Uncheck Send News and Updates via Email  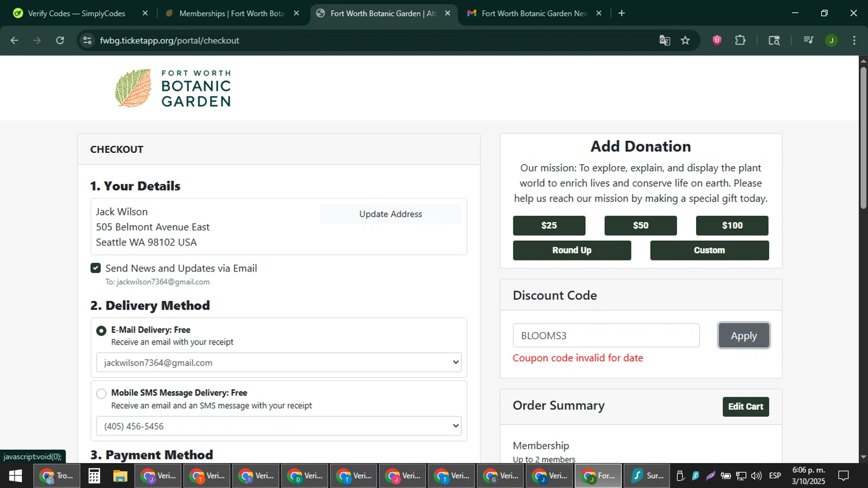(x=96, y=268)
